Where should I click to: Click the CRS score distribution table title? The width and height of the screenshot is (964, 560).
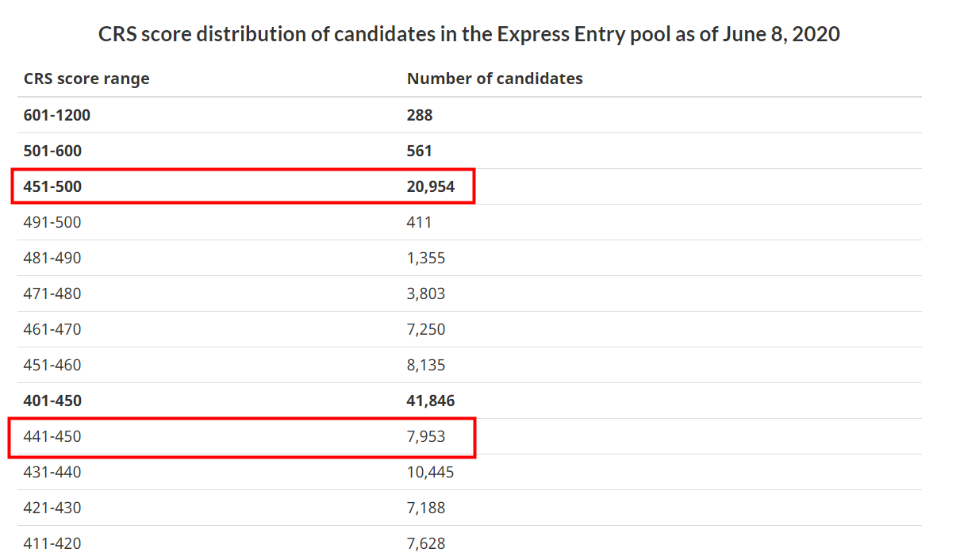469,35
